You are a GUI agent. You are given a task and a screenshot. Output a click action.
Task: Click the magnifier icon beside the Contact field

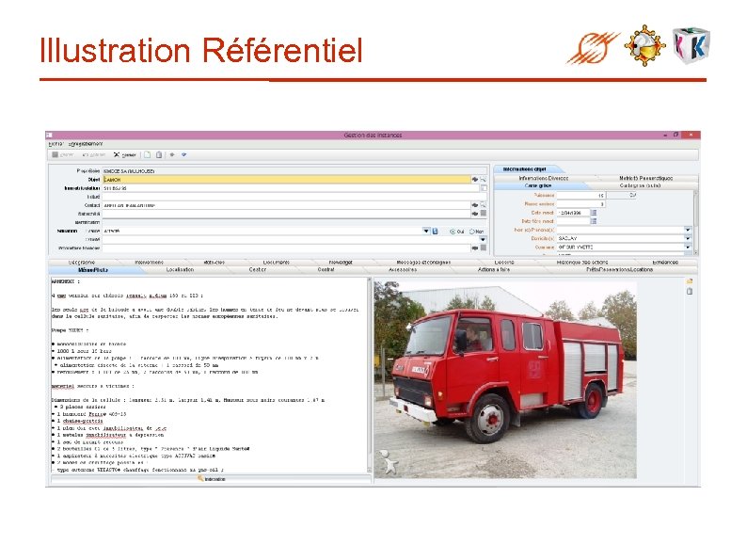(483, 205)
